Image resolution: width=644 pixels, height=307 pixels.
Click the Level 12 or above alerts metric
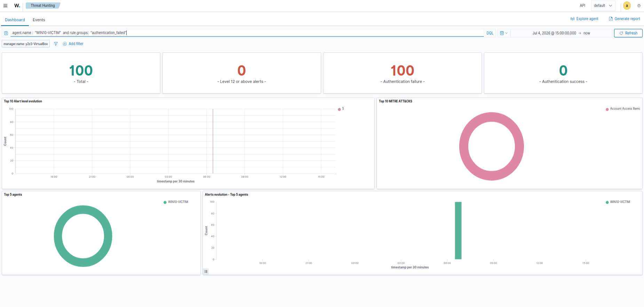241,73
